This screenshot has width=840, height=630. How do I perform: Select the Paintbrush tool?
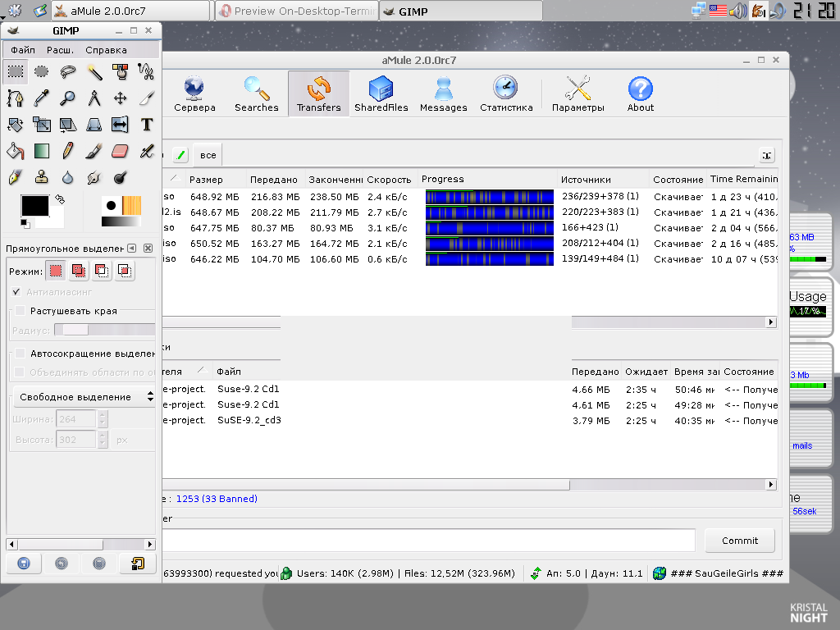click(x=94, y=151)
